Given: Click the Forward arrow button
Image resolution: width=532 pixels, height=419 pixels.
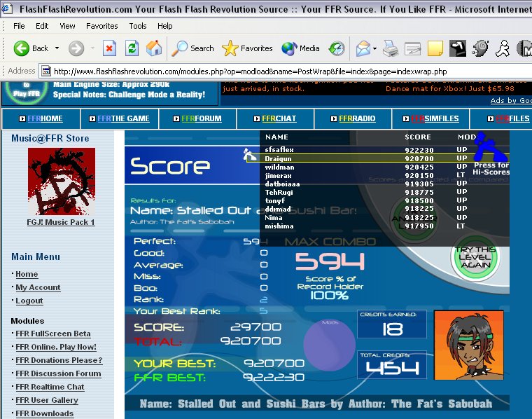Looking at the screenshot, I should point(76,48).
